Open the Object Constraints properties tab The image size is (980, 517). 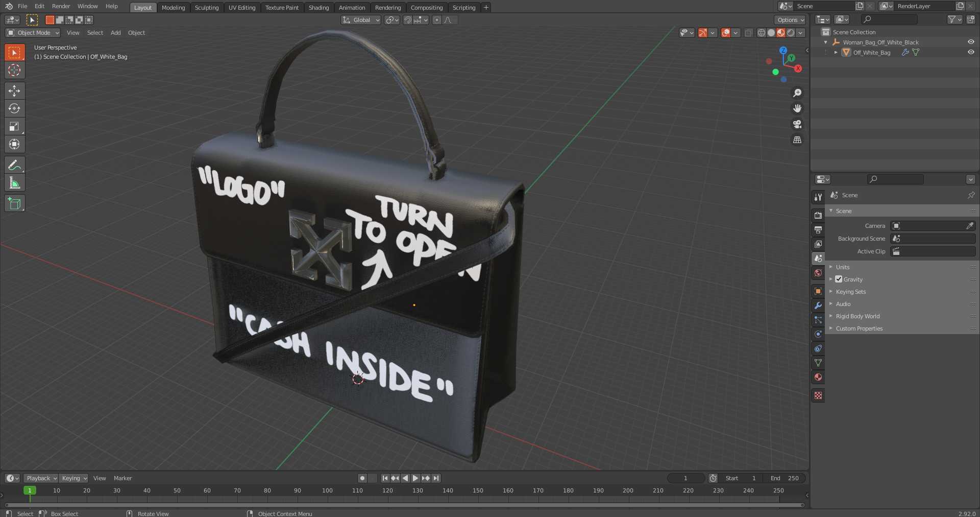pyautogui.click(x=818, y=348)
